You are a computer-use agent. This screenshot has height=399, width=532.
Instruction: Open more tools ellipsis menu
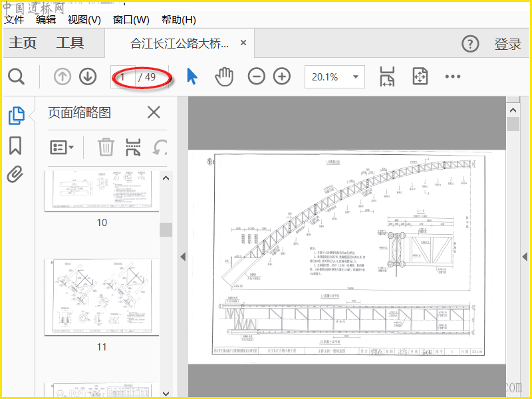453,76
